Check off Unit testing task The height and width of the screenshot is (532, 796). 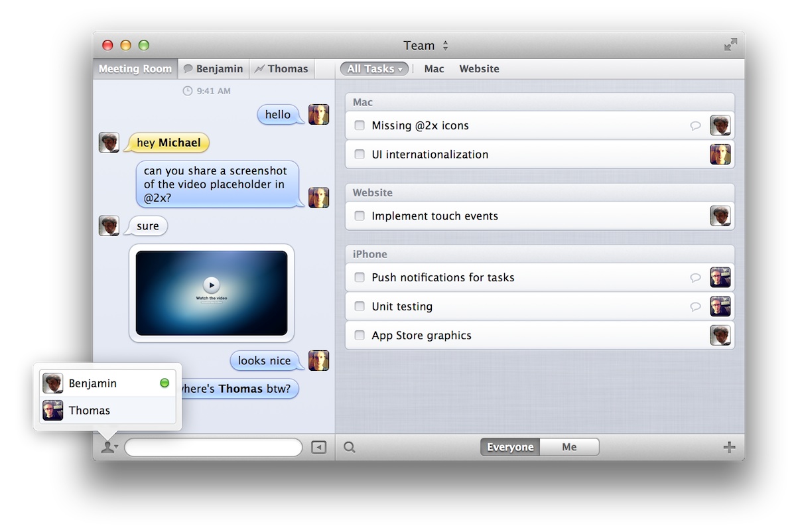360,306
